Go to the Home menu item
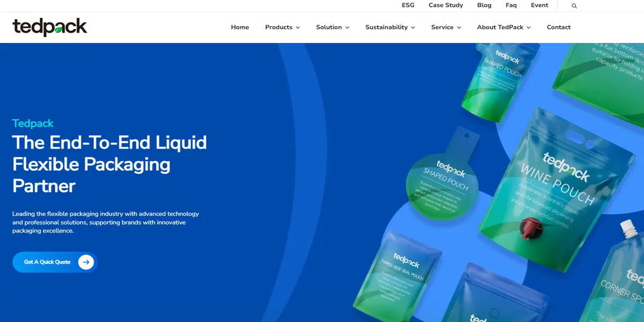This screenshot has height=322, width=644. point(240,27)
